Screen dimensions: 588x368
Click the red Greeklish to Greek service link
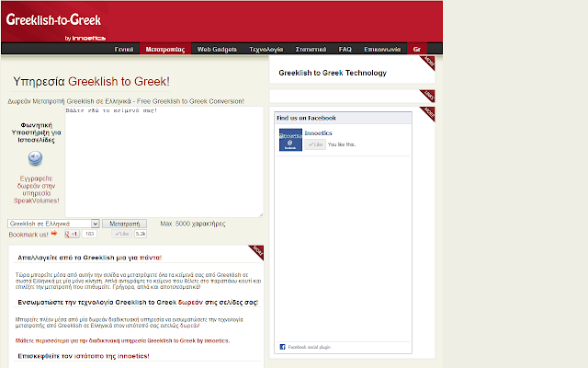coord(122,341)
